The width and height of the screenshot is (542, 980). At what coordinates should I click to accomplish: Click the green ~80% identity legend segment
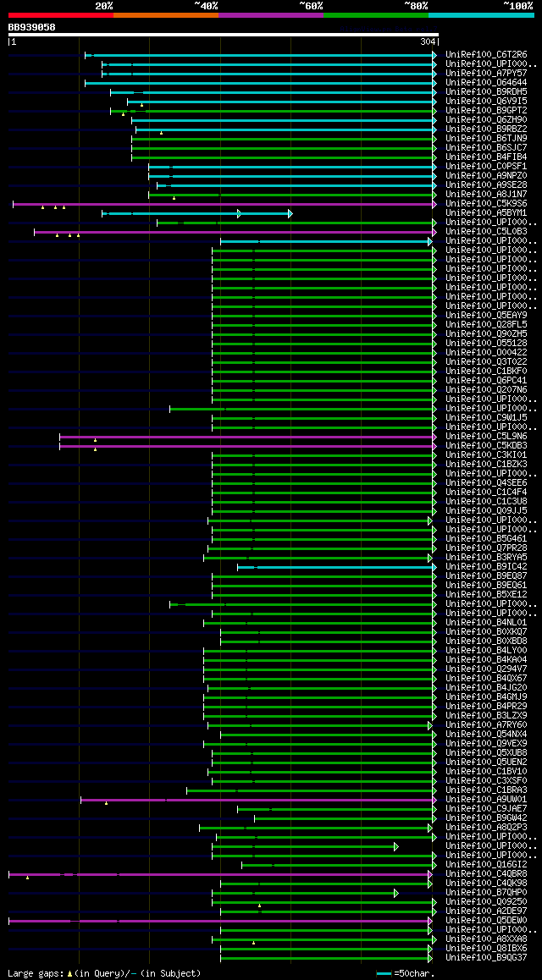coord(376,14)
